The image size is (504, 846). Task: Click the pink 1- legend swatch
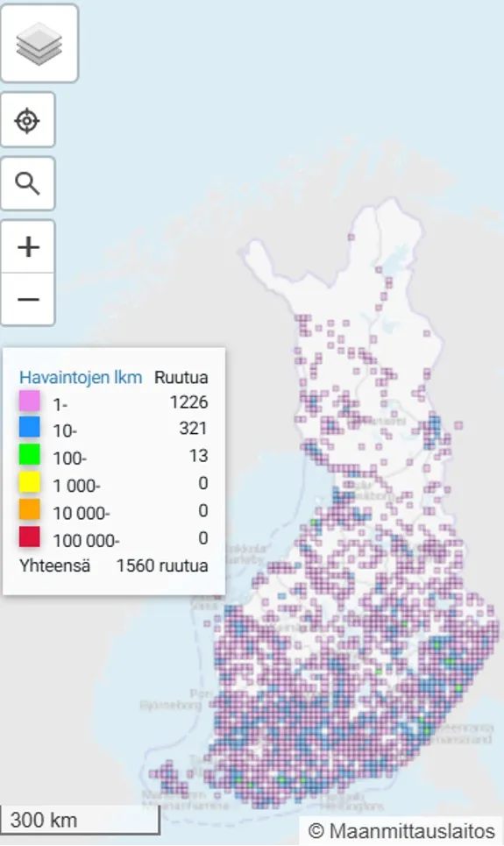30,402
